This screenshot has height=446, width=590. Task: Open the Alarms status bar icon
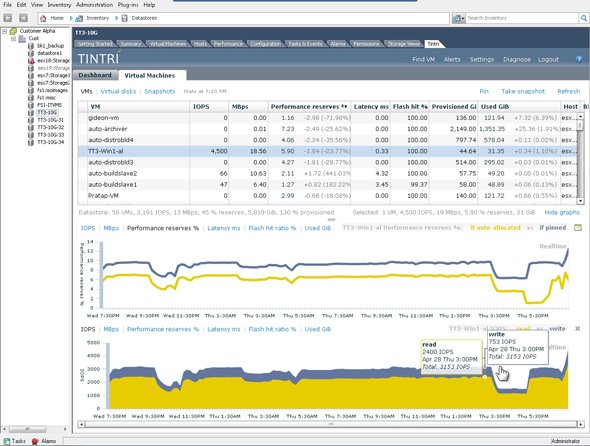pyautogui.click(x=35, y=441)
